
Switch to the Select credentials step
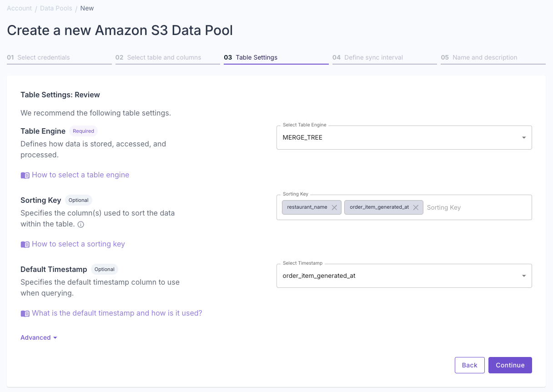click(43, 57)
